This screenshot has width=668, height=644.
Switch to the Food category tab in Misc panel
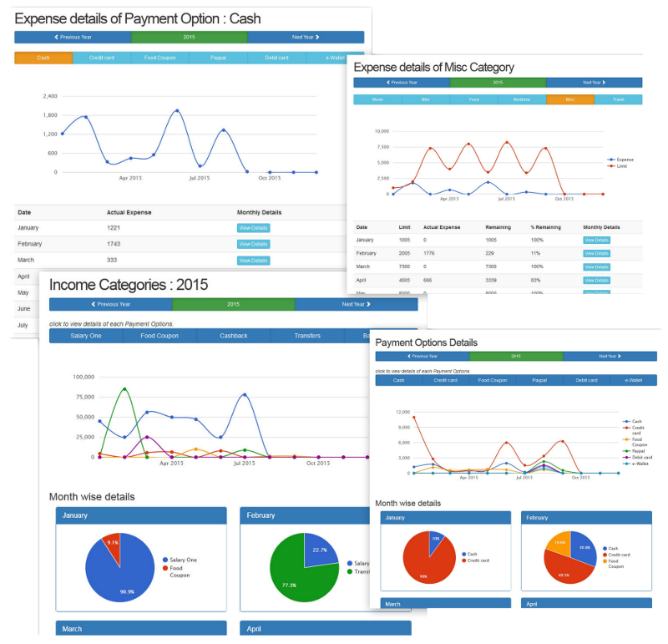[474, 99]
